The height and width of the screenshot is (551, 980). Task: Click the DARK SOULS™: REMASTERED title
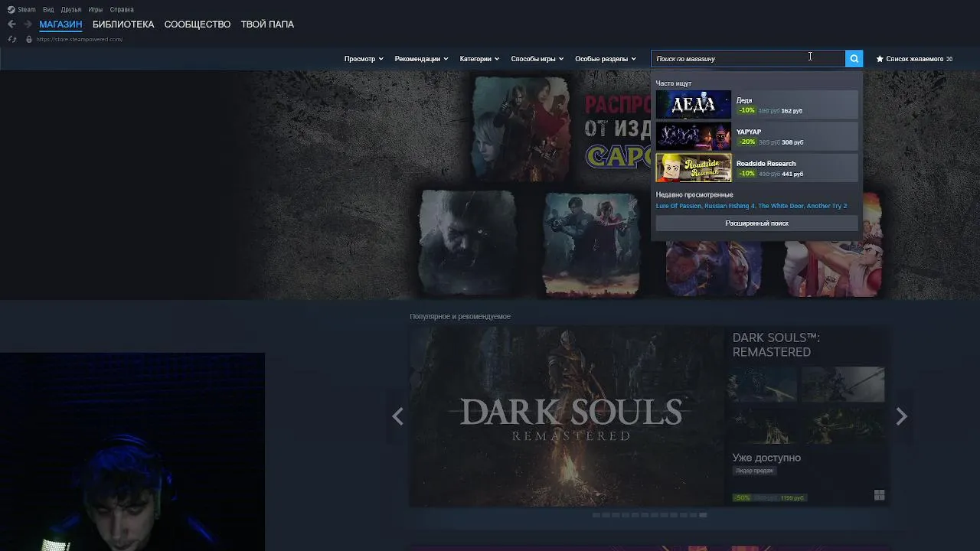[x=776, y=344]
